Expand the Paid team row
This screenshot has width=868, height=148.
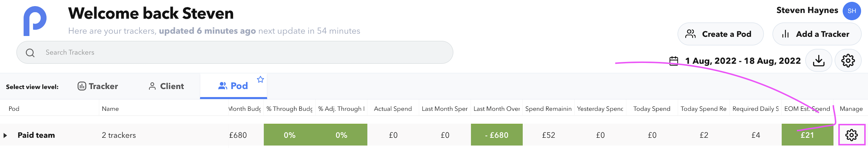coord(5,135)
